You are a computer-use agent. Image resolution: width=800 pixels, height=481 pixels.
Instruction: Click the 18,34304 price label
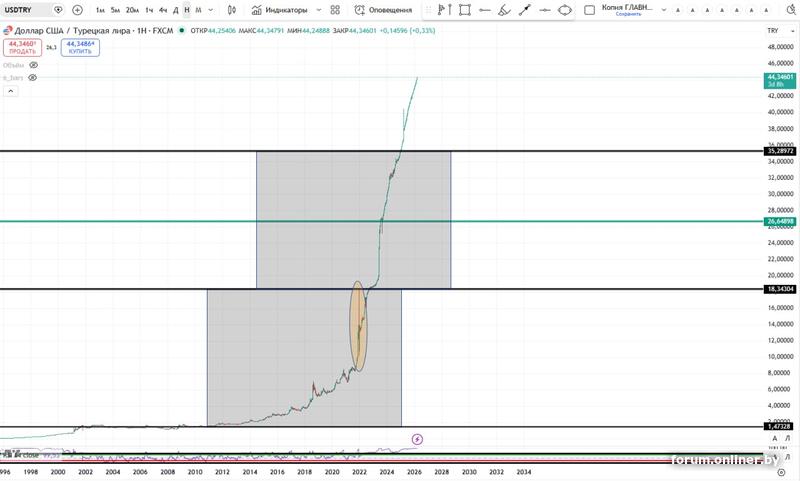pyautogui.click(x=780, y=289)
